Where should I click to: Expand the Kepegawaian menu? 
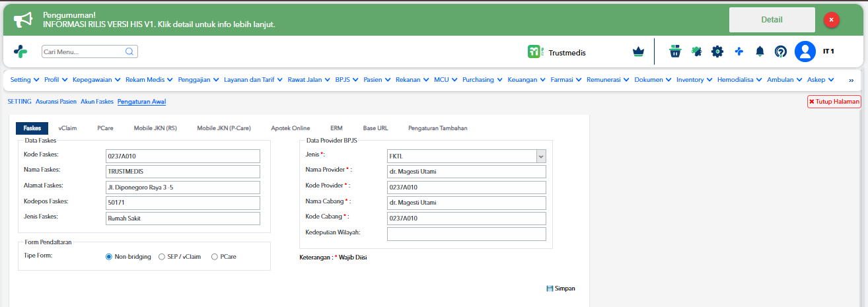click(96, 80)
